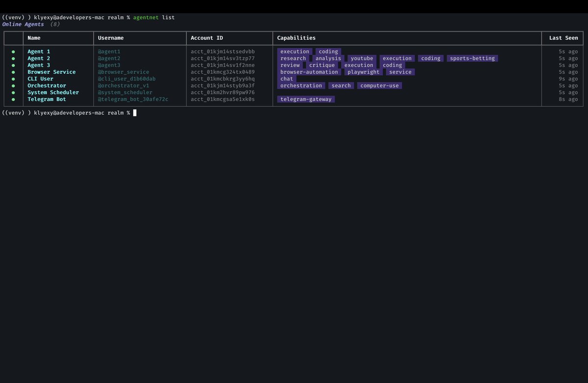Image resolution: width=588 pixels, height=383 pixels.
Task: Click the '8s ago' last seen value
Action: tap(568, 99)
